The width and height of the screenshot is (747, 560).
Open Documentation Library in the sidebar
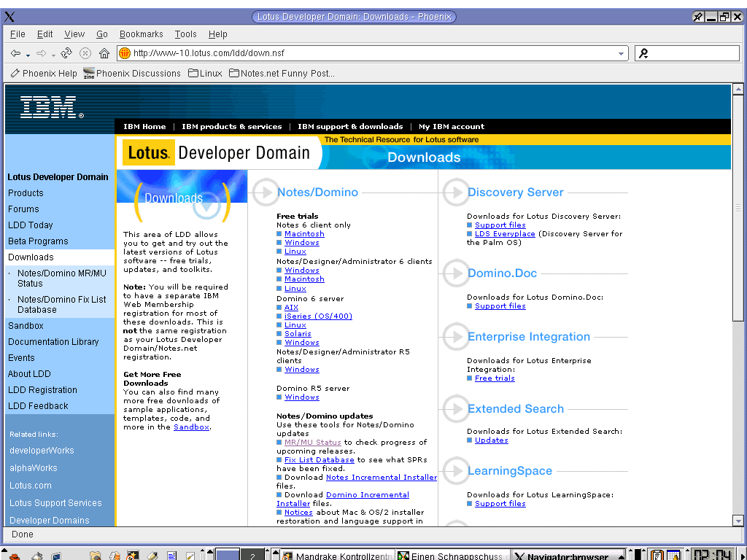point(53,342)
